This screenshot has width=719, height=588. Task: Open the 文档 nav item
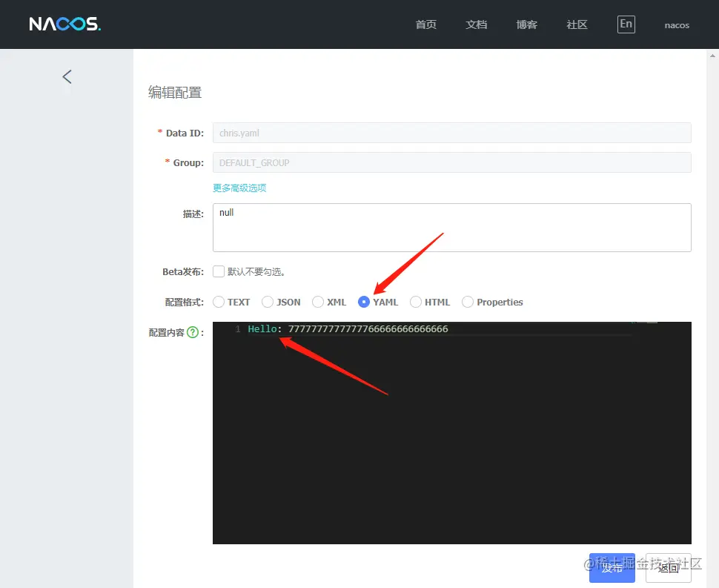click(x=476, y=24)
